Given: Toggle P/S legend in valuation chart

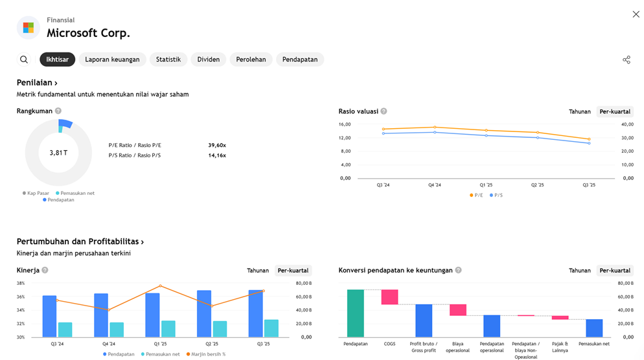Looking at the screenshot, I should (496, 196).
